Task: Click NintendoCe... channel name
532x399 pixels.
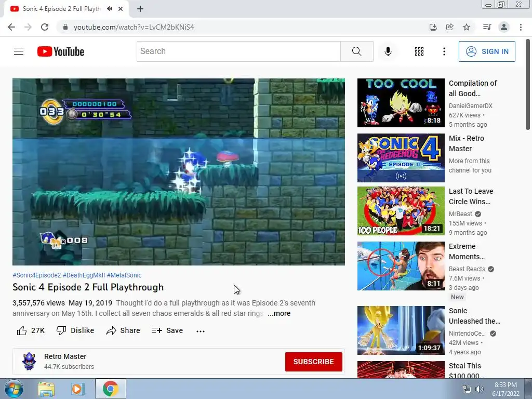Action: click(x=467, y=334)
